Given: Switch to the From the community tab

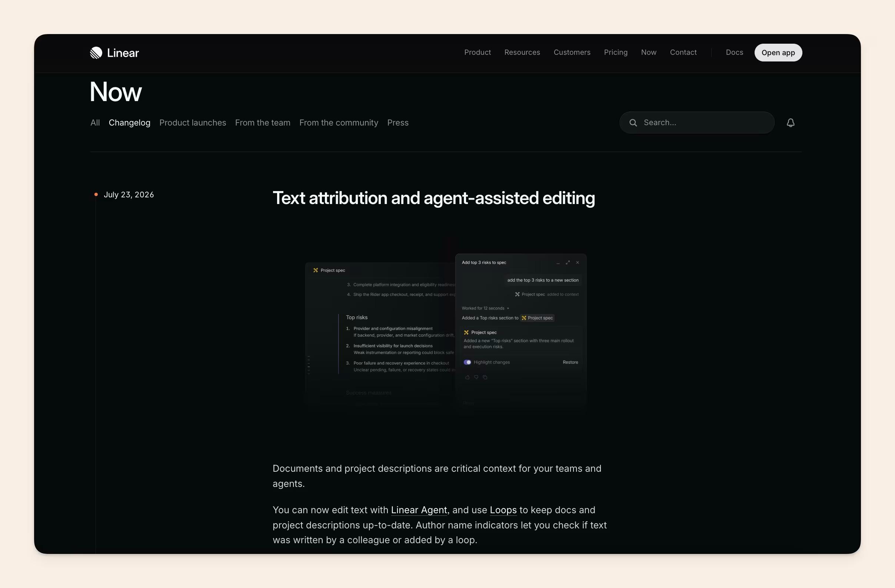Looking at the screenshot, I should pos(339,123).
